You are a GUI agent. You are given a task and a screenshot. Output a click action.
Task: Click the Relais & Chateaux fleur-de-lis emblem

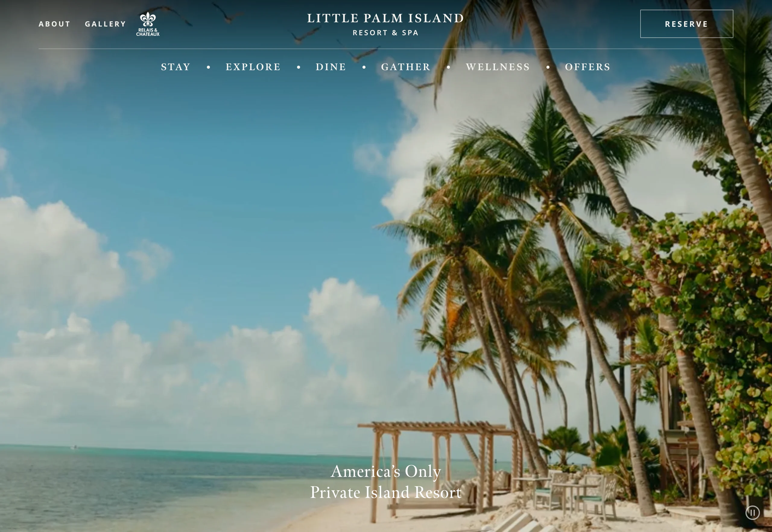148,19
